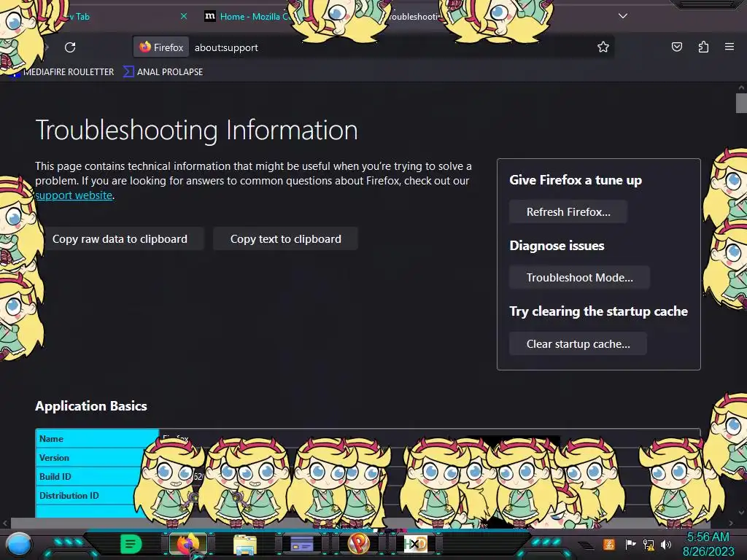
Task: Bookmark this page with star icon
Action: (x=603, y=47)
